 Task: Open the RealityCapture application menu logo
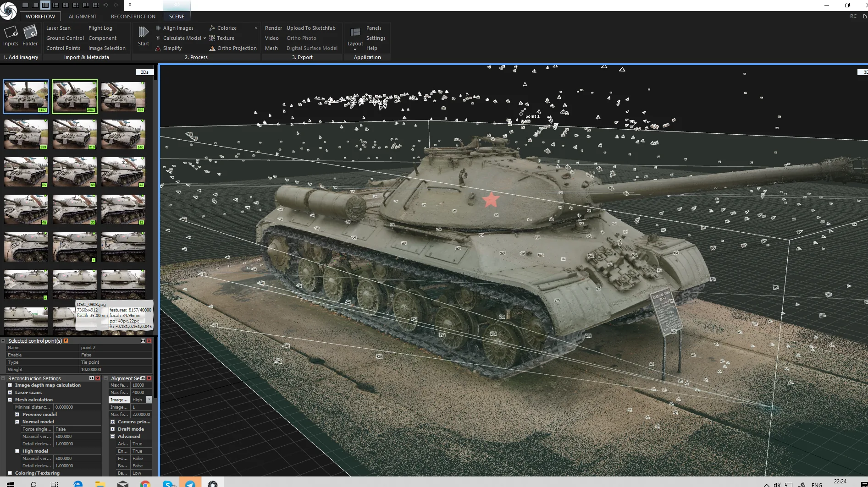(8, 10)
